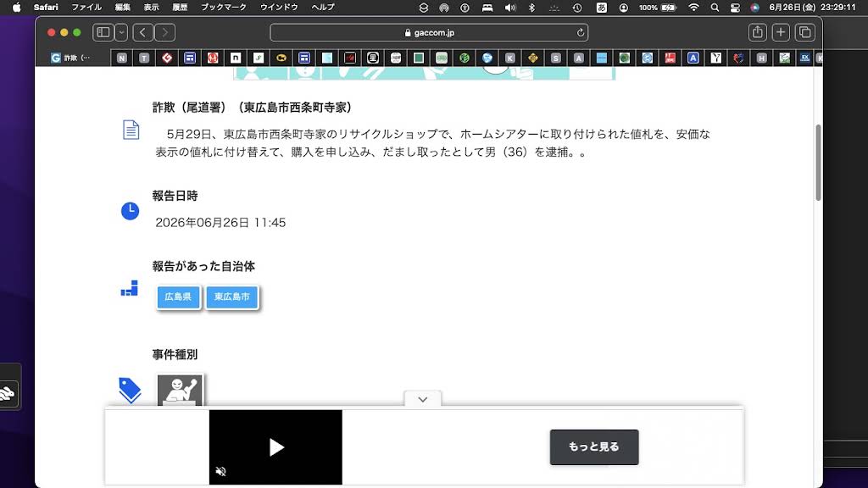Screen dimensions: 868x488
Task: Expand the tab group dropdown arrow
Action: [121, 33]
